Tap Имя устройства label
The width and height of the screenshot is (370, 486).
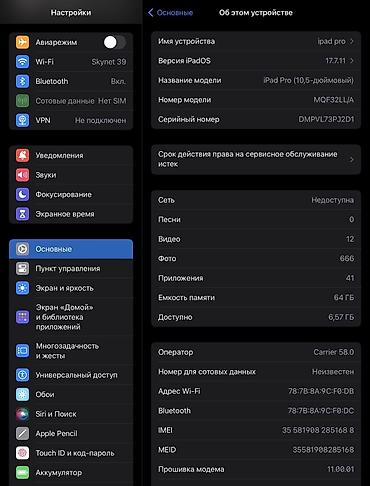[186, 41]
